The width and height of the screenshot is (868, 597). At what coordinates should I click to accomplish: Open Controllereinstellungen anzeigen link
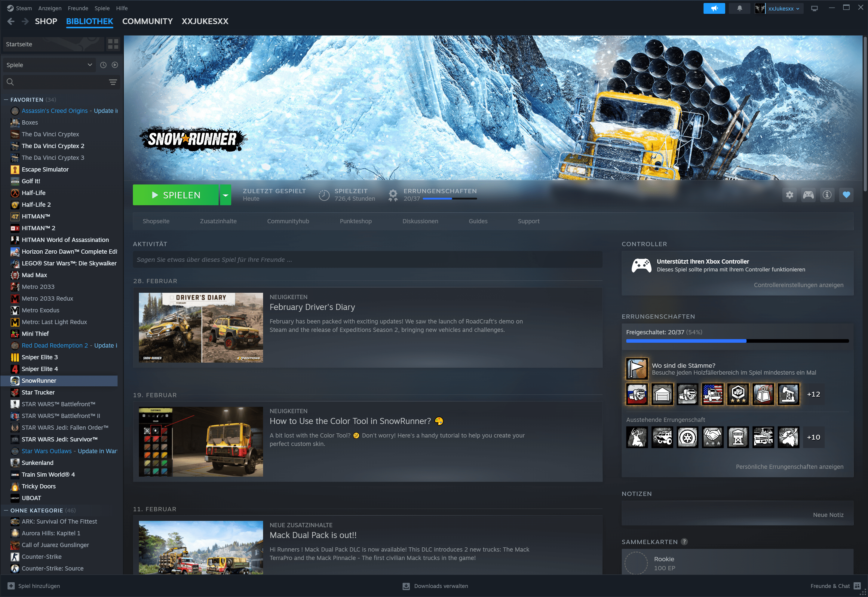click(799, 285)
